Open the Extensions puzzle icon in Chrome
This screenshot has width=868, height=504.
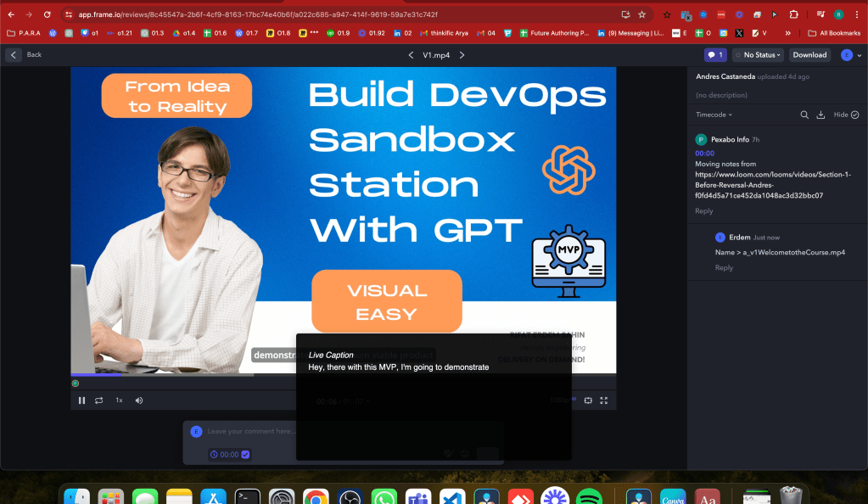[x=793, y=15]
